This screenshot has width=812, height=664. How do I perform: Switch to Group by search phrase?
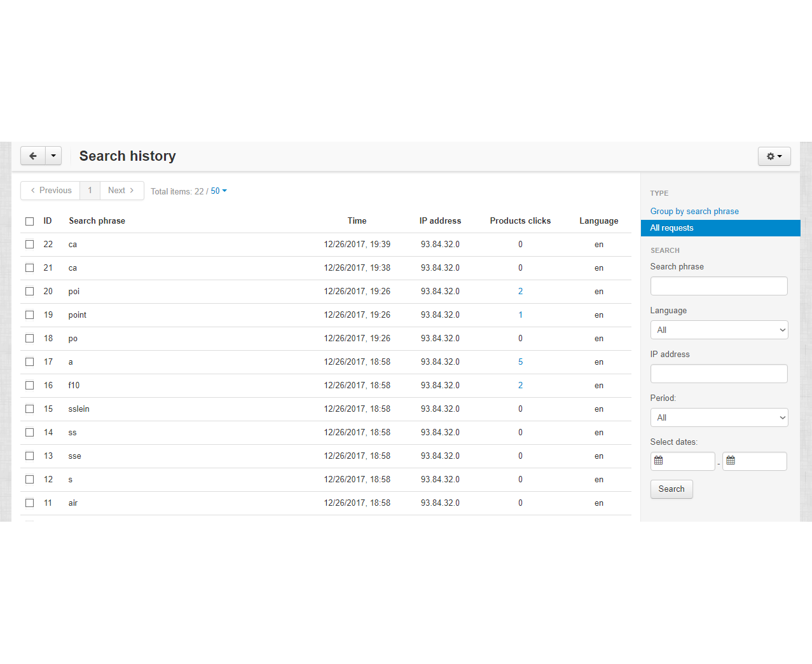[x=694, y=212]
